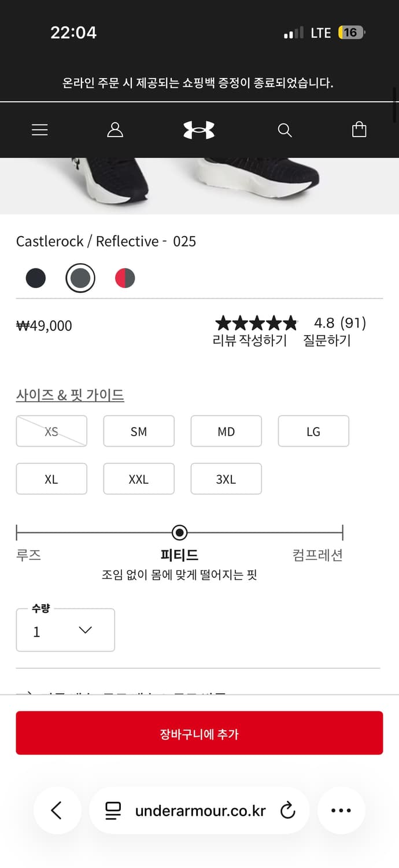Click the Under Armour logo

pos(199,130)
